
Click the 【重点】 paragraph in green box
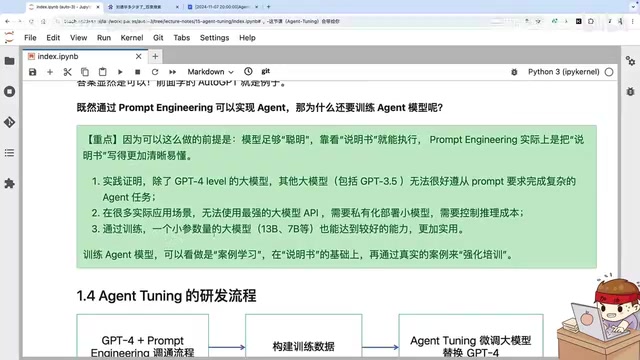pos(334,147)
